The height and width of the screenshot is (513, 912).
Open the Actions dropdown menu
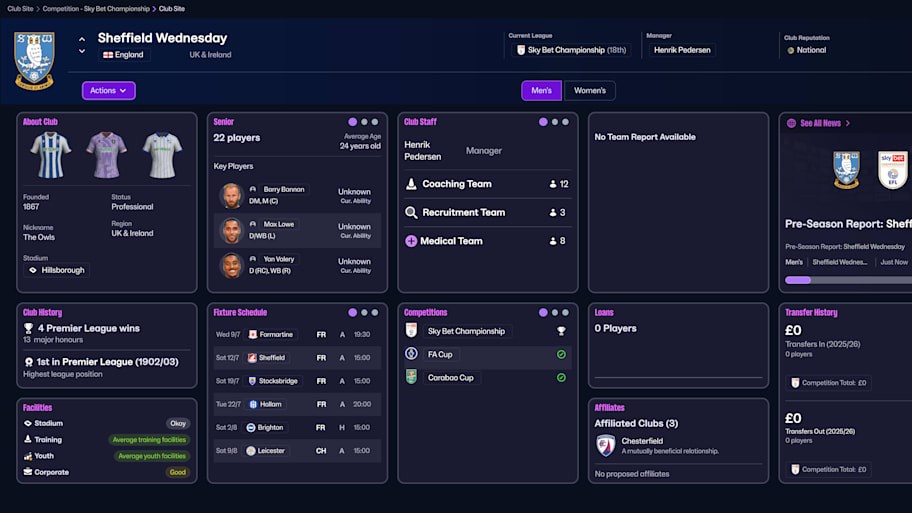(x=108, y=91)
